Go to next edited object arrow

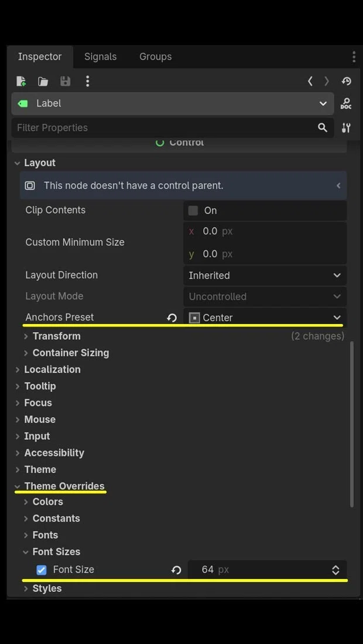[x=327, y=81]
